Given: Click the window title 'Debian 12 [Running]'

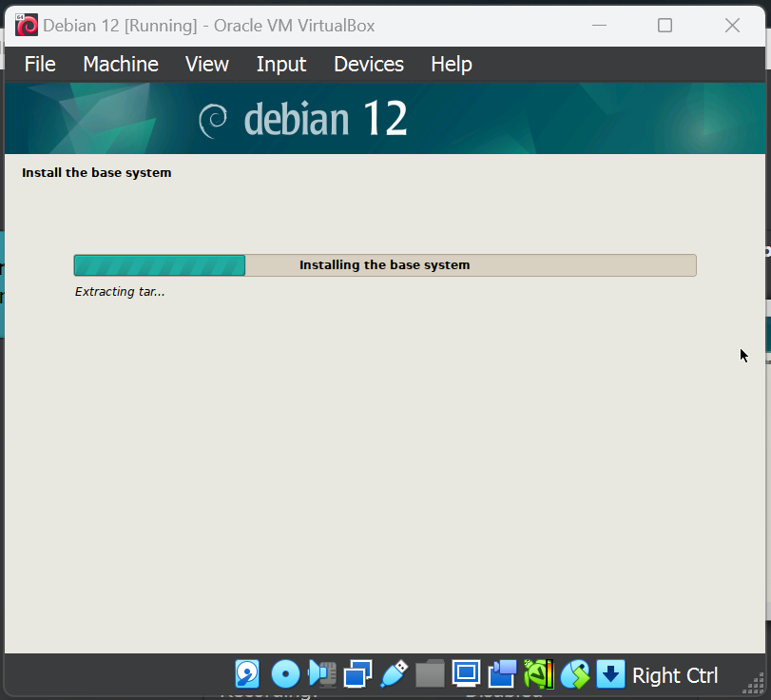Looking at the screenshot, I should coord(120,26).
